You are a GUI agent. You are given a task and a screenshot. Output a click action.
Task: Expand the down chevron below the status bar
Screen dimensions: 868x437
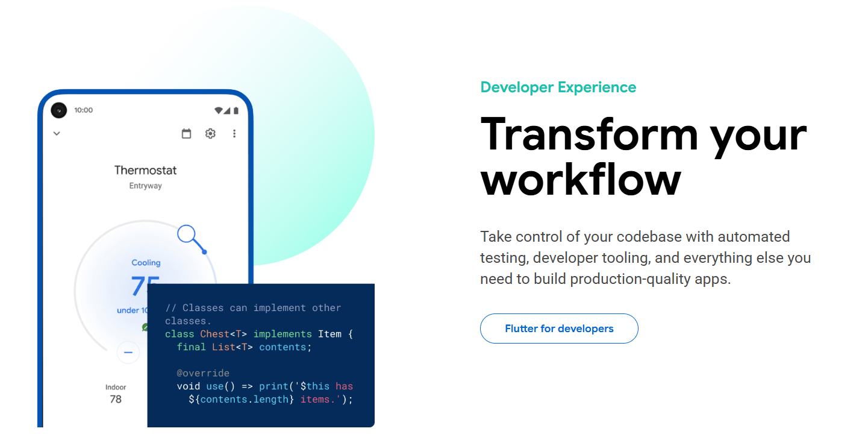coord(56,133)
